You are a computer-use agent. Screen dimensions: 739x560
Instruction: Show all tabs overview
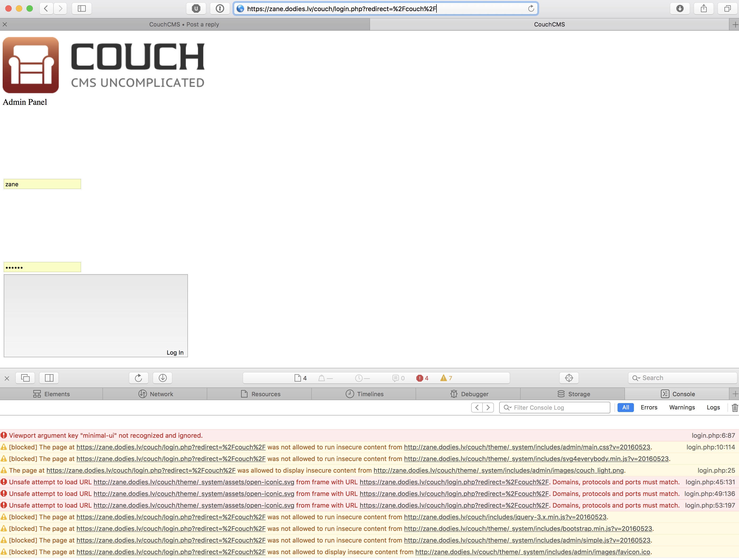click(727, 9)
